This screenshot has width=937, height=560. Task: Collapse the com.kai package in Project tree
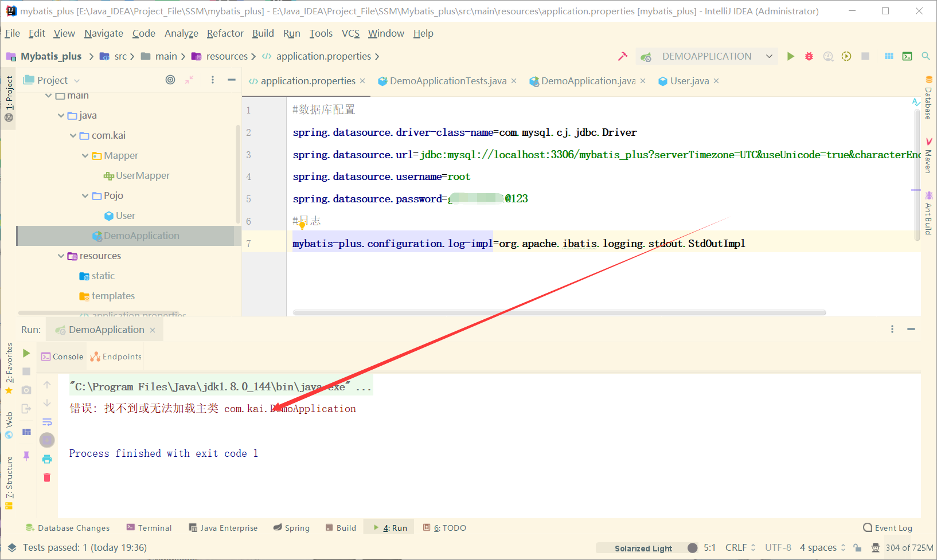point(73,135)
